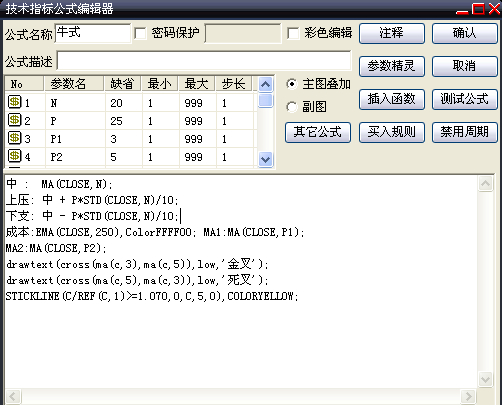Click the 插入函数 button

pos(392,99)
